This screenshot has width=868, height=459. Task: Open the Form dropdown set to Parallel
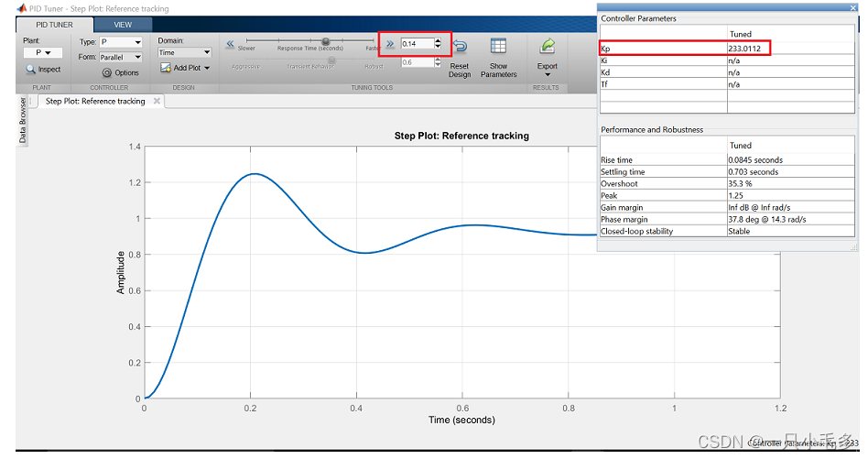(x=121, y=57)
